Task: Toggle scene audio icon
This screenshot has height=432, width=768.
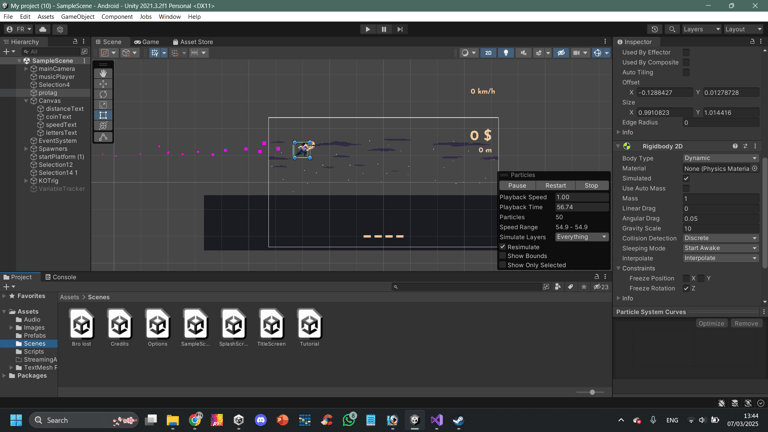Action: pos(523,53)
